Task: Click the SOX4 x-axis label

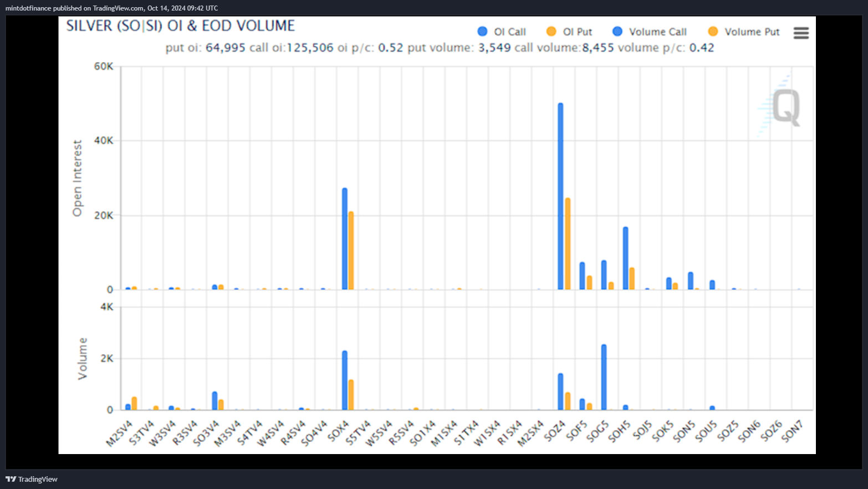Action: point(338,431)
